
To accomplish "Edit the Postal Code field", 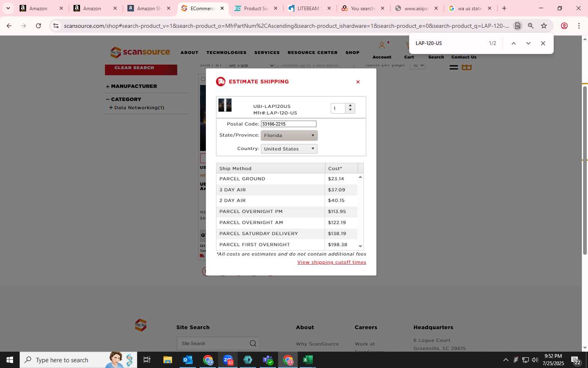I will 288,124.
